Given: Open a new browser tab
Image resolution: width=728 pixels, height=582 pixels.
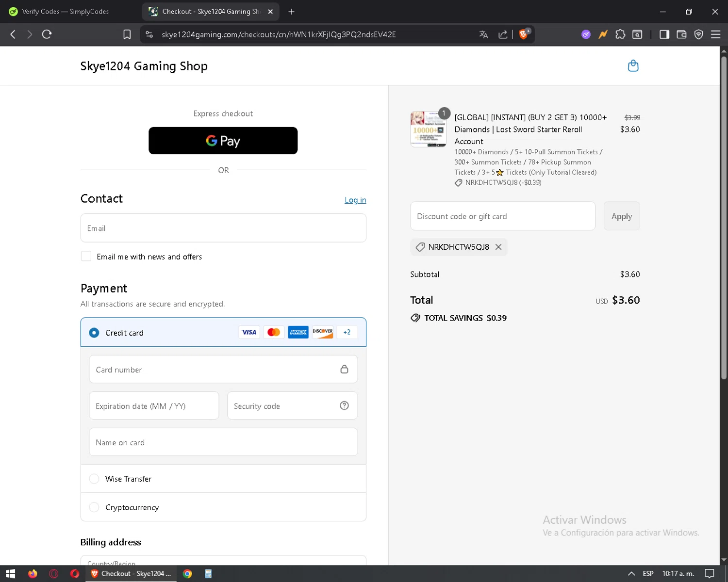Looking at the screenshot, I should pyautogui.click(x=291, y=12).
